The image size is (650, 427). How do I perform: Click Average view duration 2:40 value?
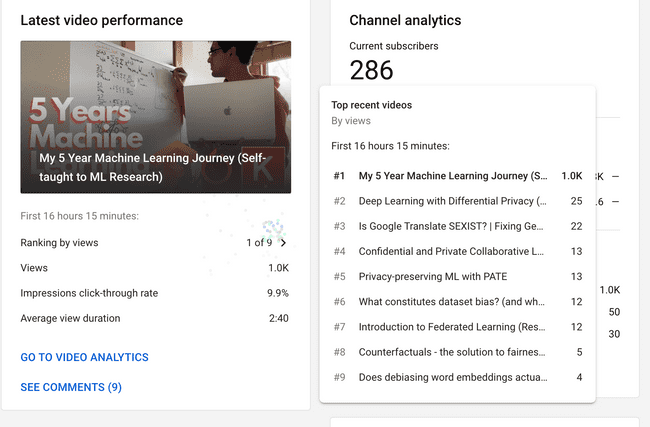(279, 318)
